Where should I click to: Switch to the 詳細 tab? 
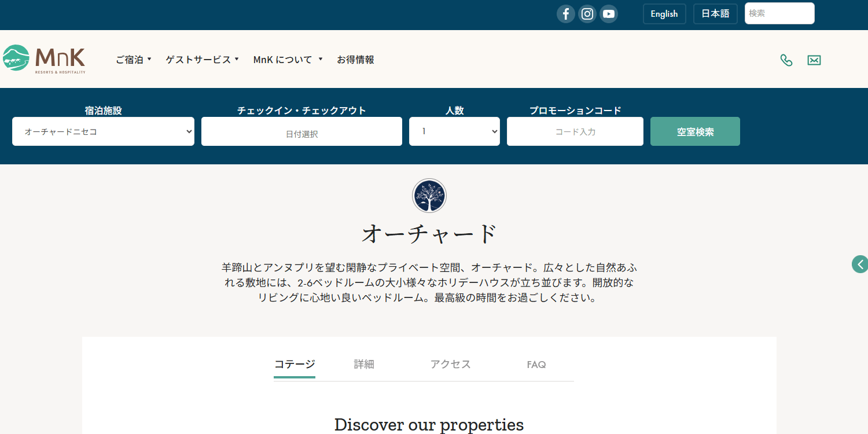[364, 365]
